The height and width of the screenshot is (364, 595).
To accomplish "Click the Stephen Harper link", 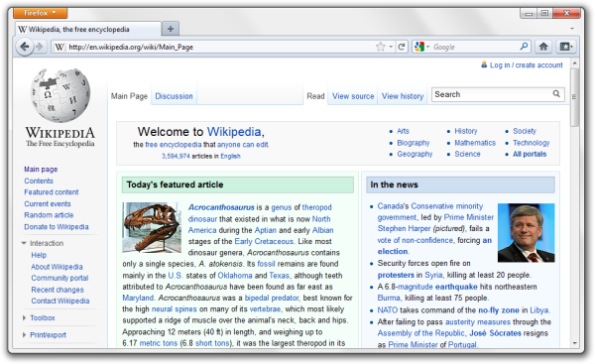I will [x=404, y=228].
